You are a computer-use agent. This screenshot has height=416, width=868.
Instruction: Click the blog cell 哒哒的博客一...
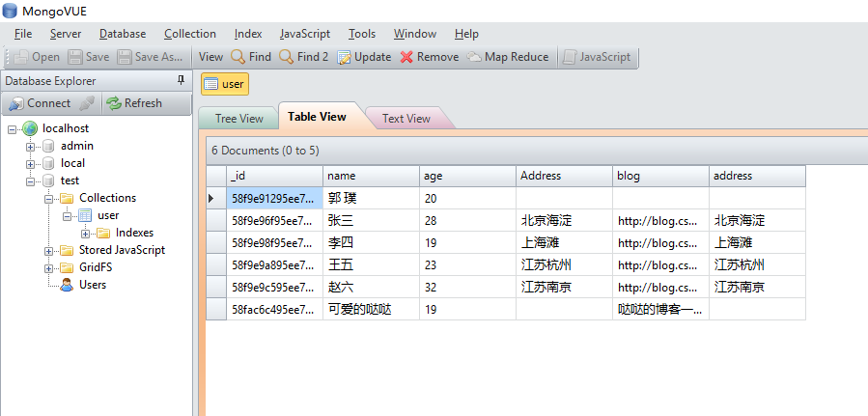point(660,309)
